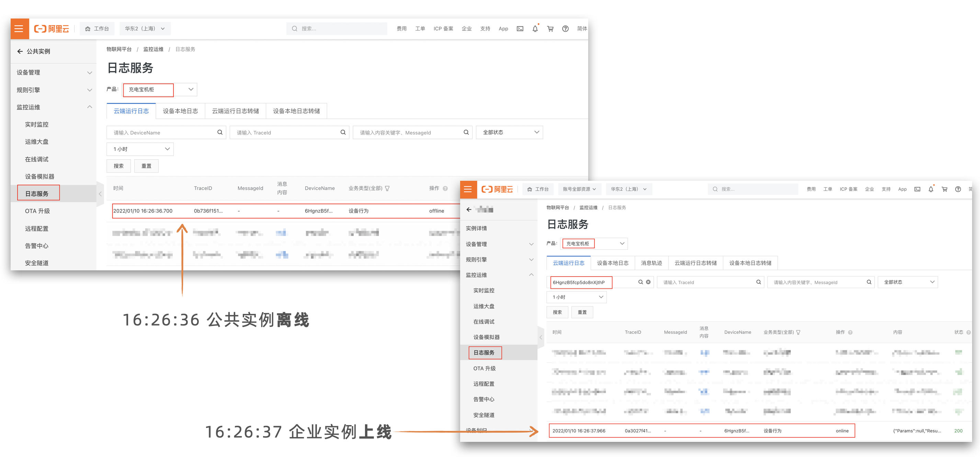
Task: Click 重置 button in public window
Action: [x=147, y=166]
